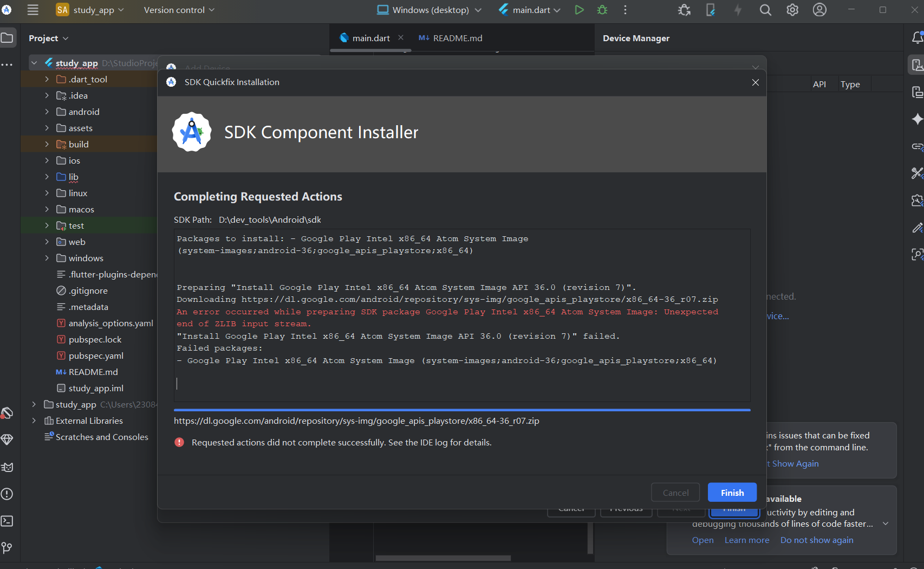Click the Do not show again link
Screen dimensions: 924x569
817,540
